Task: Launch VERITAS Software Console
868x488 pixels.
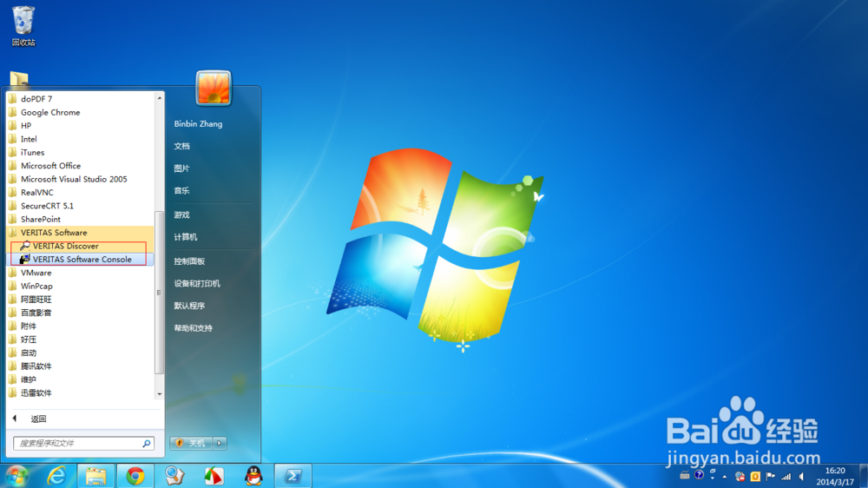Action: click(78, 260)
